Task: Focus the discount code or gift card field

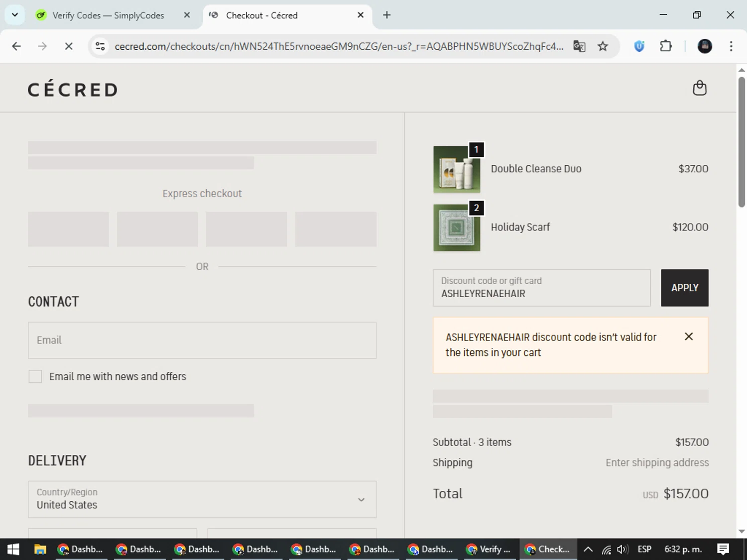Action: tap(542, 288)
